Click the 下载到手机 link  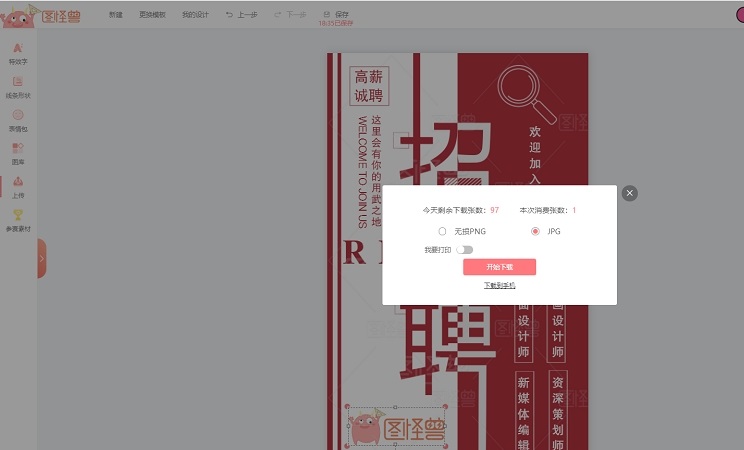coord(499,286)
